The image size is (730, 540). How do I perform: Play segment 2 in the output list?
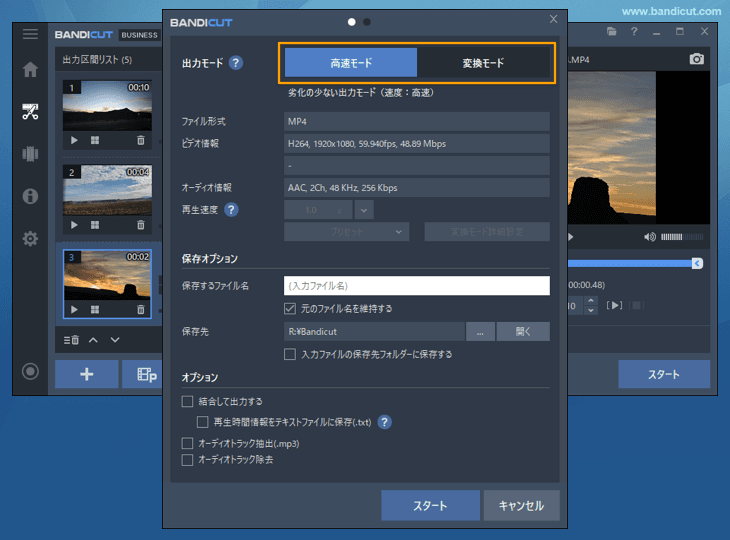(74, 225)
